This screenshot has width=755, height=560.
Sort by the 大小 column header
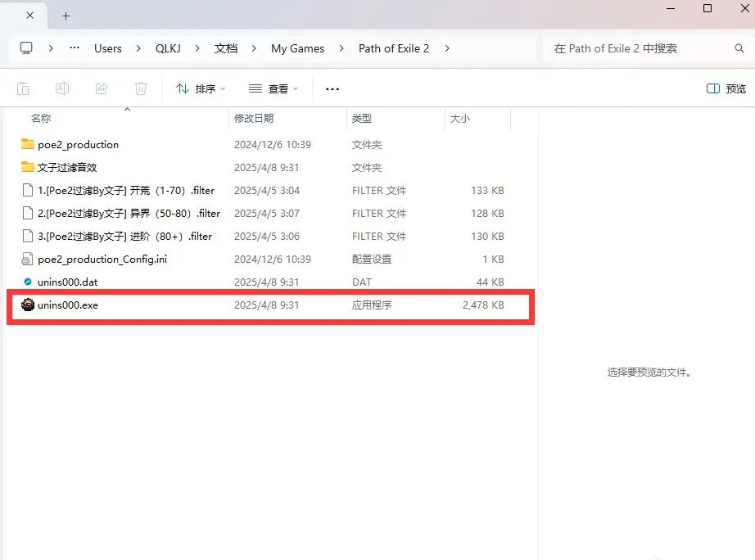459,119
